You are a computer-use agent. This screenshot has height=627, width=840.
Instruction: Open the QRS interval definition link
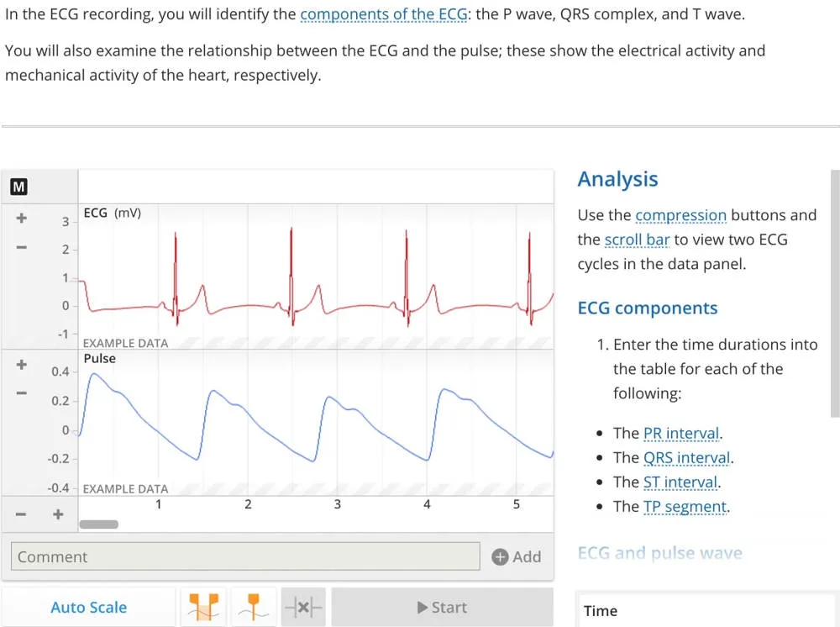[x=686, y=458]
